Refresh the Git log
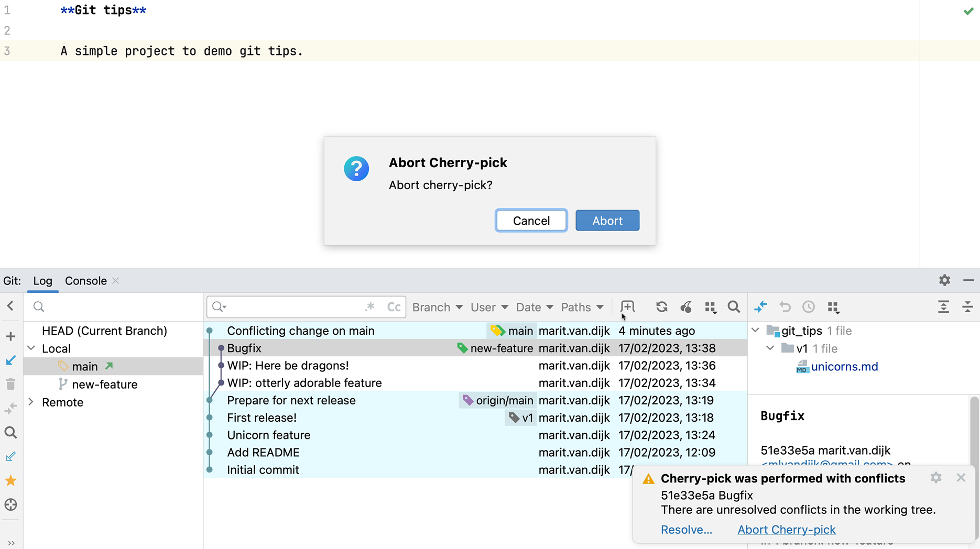Screen dimensions: 980x549 click(x=661, y=307)
